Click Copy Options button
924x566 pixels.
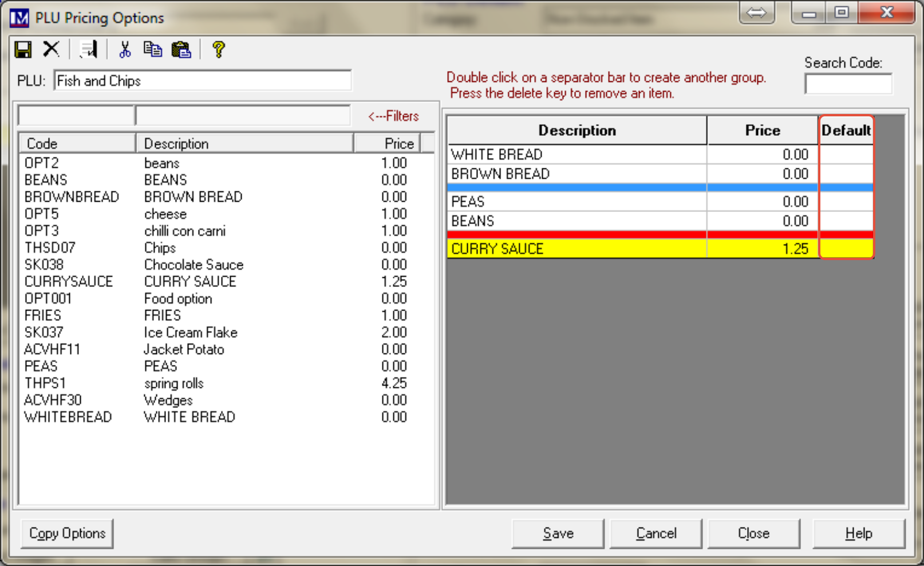[x=67, y=533]
